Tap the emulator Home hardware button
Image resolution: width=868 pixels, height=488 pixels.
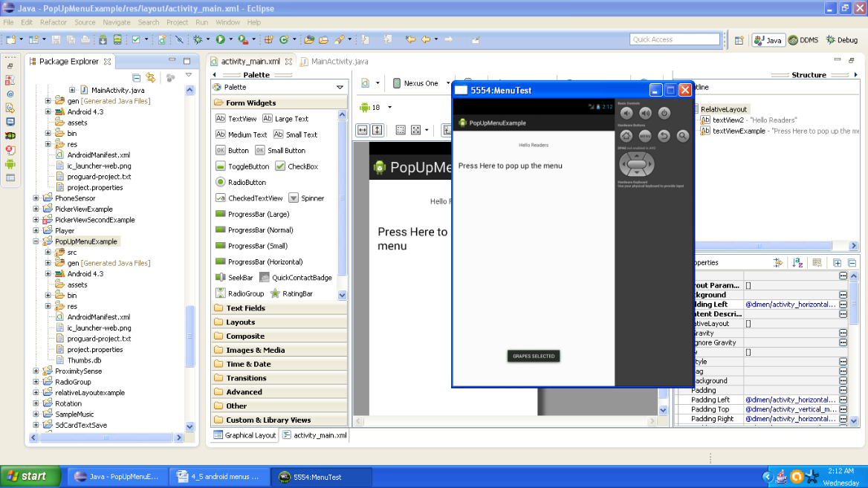pyautogui.click(x=626, y=135)
